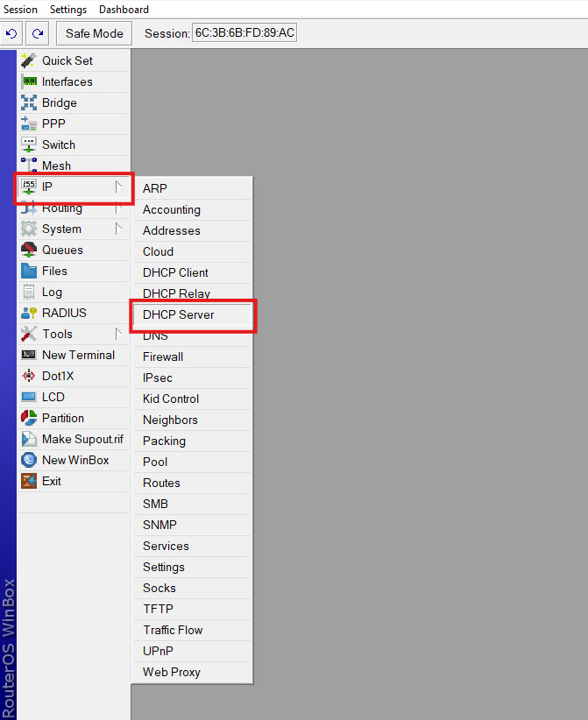Click the LCD screen icon
The image size is (588, 720).
pyautogui.click(x=29, y=397)
